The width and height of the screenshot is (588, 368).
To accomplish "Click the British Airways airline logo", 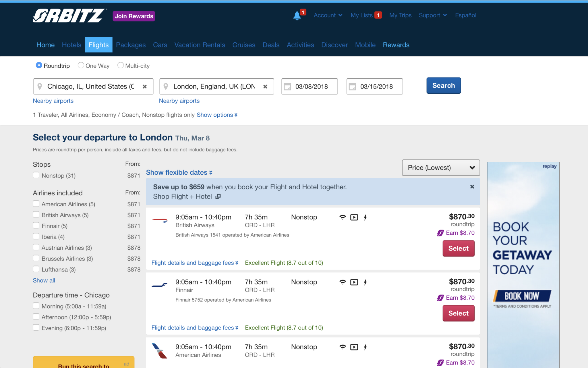I will pos(160,220).
